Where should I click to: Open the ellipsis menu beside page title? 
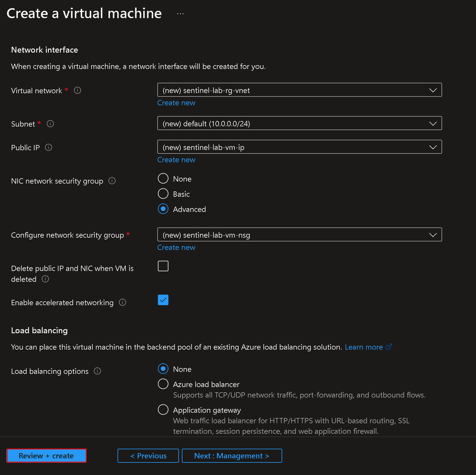coord(180,13)
